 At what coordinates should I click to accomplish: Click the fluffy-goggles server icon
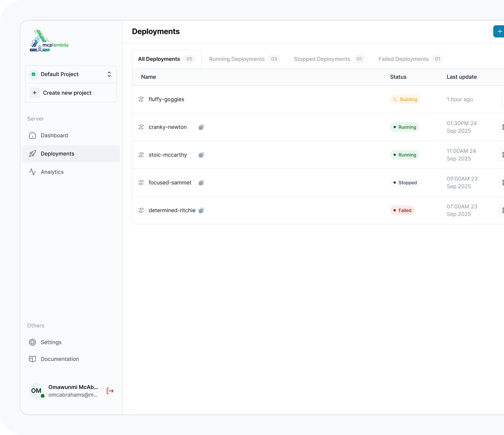click(x=141, y=99)
